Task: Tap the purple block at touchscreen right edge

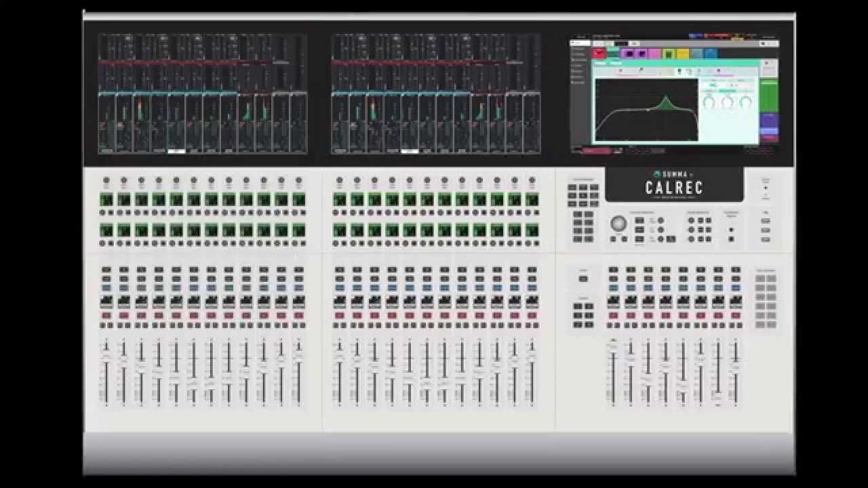Action: (768, 121)
